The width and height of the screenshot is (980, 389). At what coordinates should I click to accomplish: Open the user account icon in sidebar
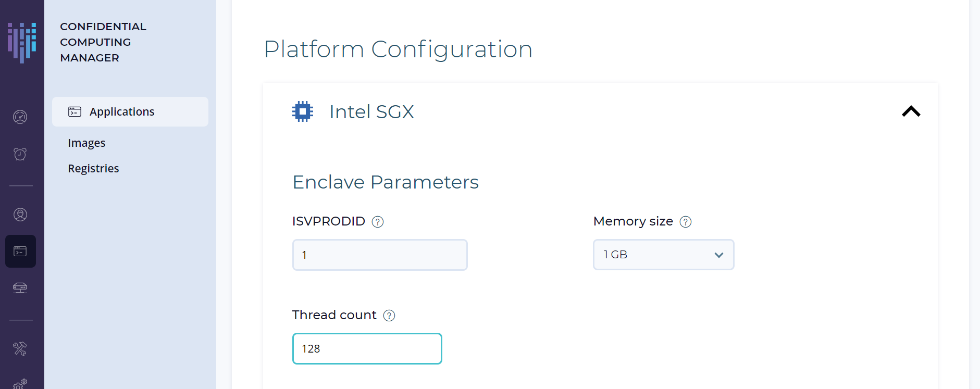(x=20, y=214)
